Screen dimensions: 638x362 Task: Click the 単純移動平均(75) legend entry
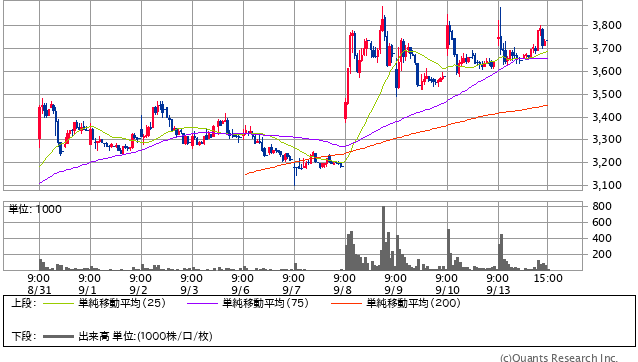tap(266, 303)
